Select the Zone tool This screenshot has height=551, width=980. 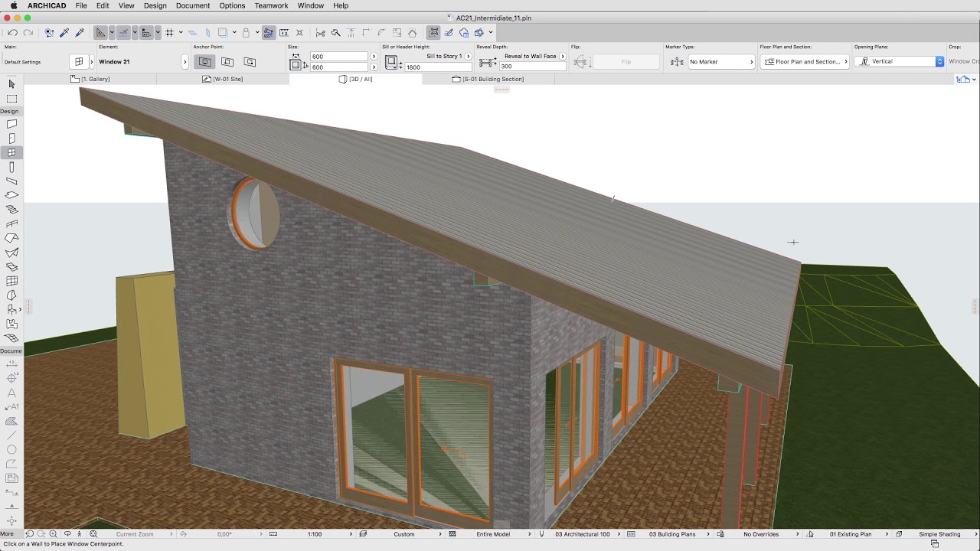[11, 324]
